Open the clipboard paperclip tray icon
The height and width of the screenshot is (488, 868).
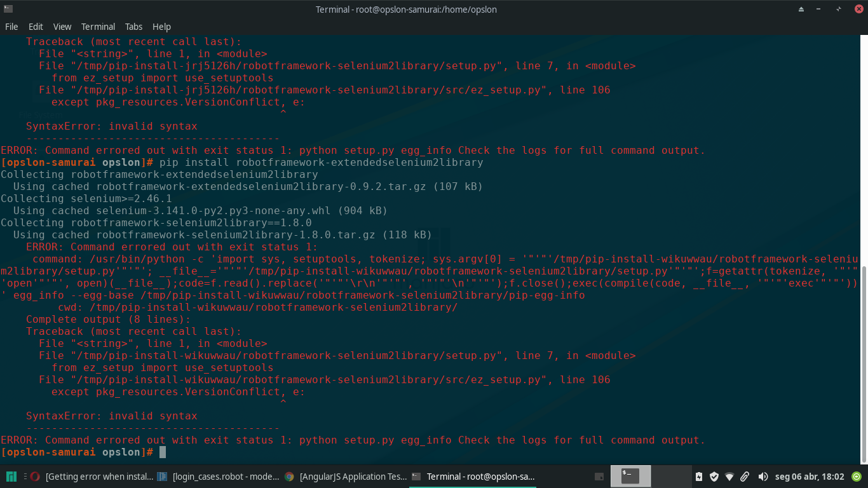[745, 477]
